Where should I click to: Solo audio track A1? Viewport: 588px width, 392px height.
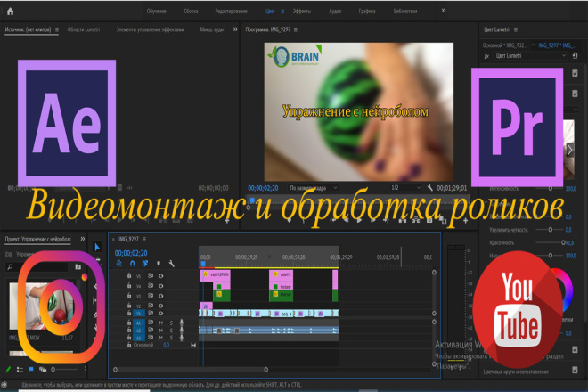point(171,323)
